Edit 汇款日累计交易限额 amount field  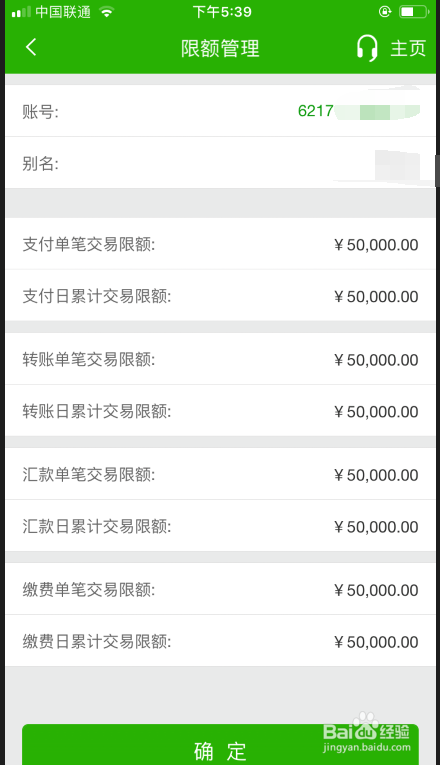(376, 526)
